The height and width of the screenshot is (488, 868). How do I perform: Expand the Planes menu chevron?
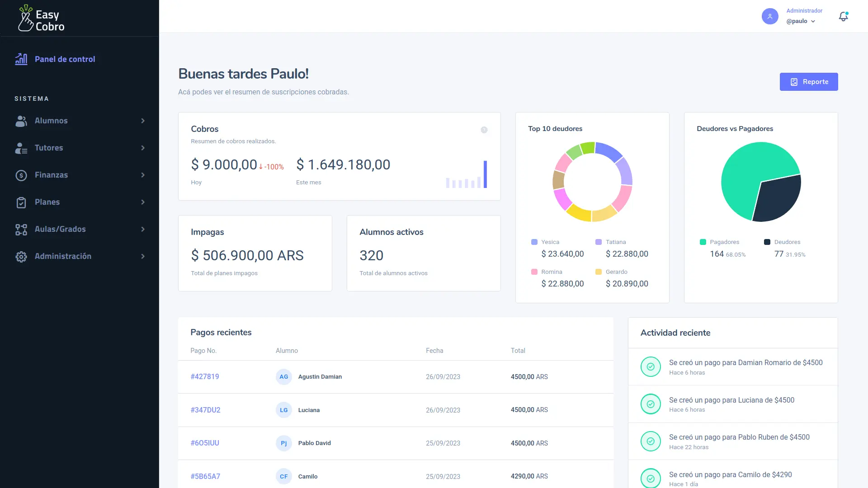[143, 202]
